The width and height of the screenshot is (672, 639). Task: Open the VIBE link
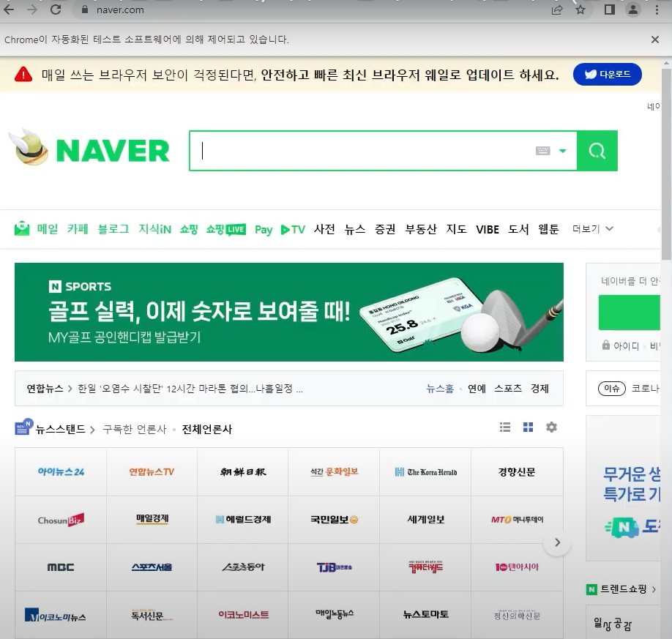tap(488, 230)
